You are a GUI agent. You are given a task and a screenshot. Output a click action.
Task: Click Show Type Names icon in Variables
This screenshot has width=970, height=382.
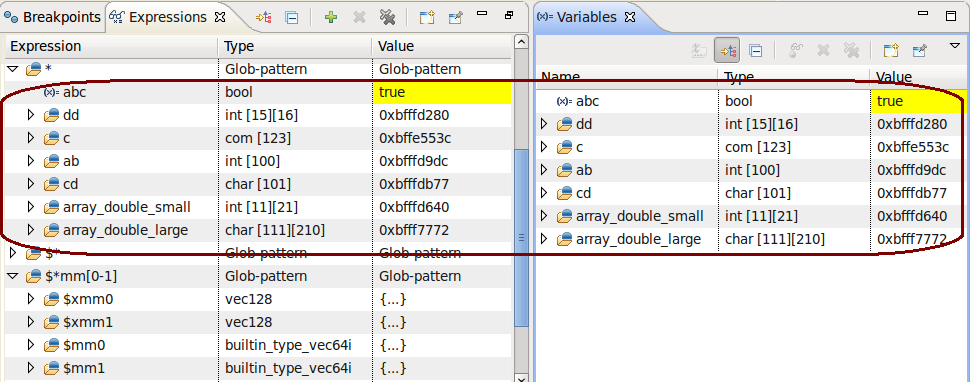700,50
